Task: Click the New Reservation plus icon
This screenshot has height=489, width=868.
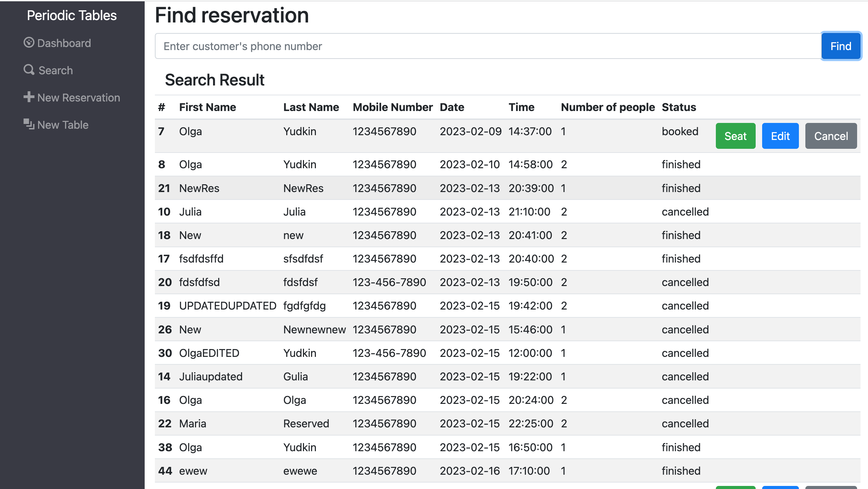Action: click(29, 97)
